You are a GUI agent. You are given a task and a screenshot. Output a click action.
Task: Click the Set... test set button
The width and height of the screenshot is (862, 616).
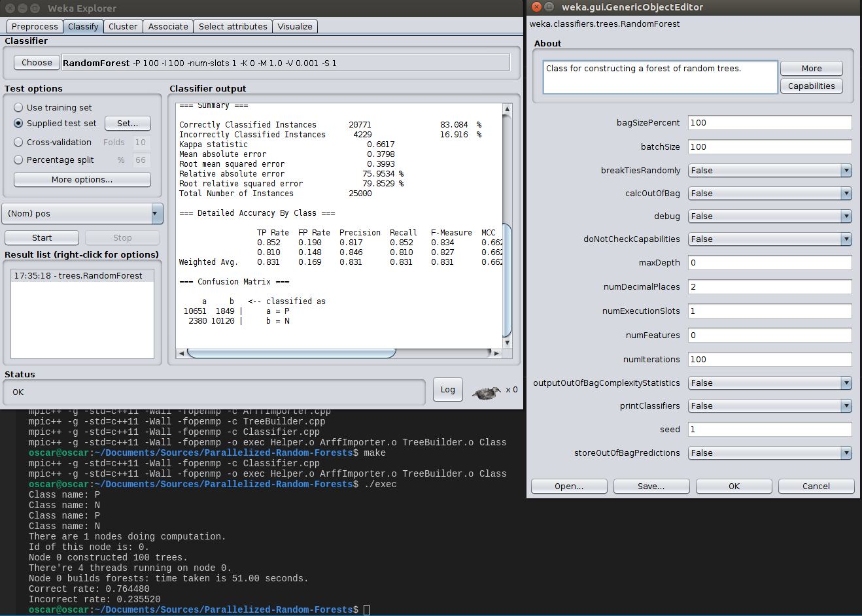(128, 123)
